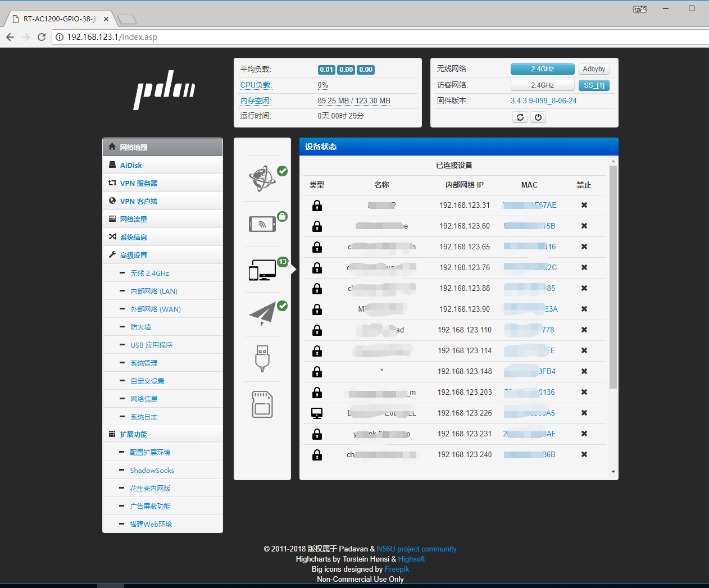Block device 192.168.123.114 with X

pos(584,350)
